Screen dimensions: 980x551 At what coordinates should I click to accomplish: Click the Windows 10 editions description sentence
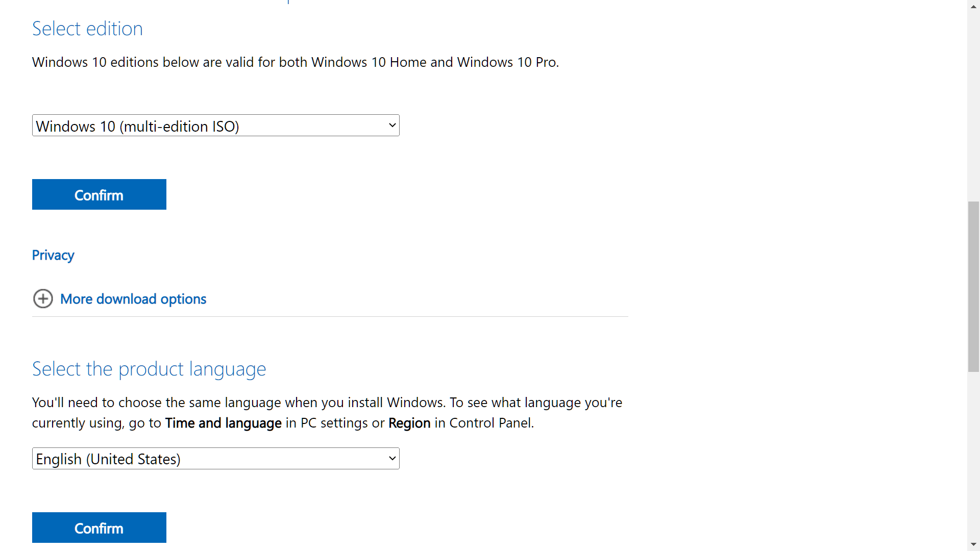pos(296,62)
